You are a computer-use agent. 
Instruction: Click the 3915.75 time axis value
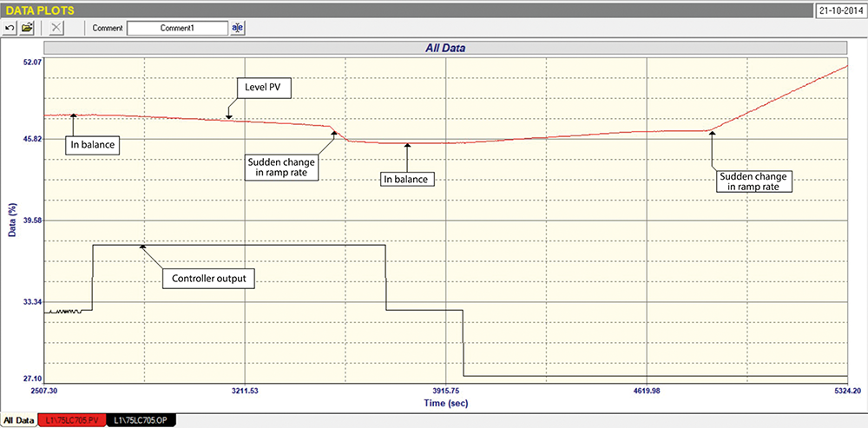click(x=446, y=391)
